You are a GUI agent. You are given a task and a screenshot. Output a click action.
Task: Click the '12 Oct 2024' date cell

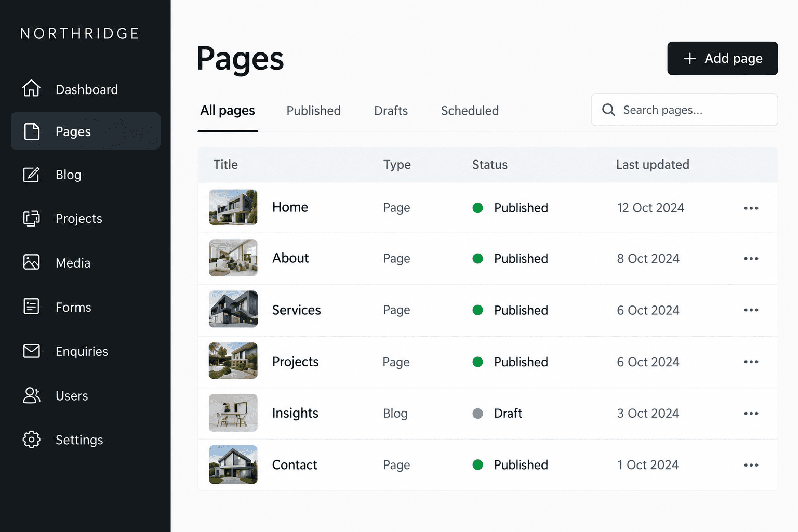650,208
